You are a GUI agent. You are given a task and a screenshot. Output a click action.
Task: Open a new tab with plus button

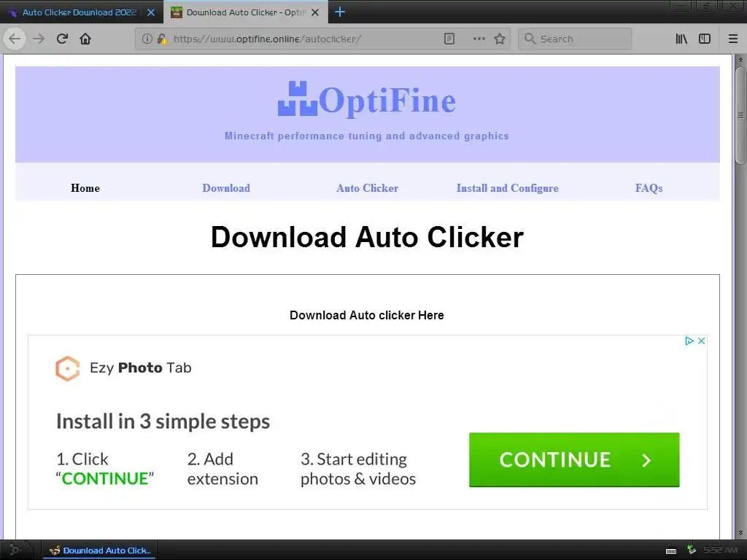click(340, 12)
